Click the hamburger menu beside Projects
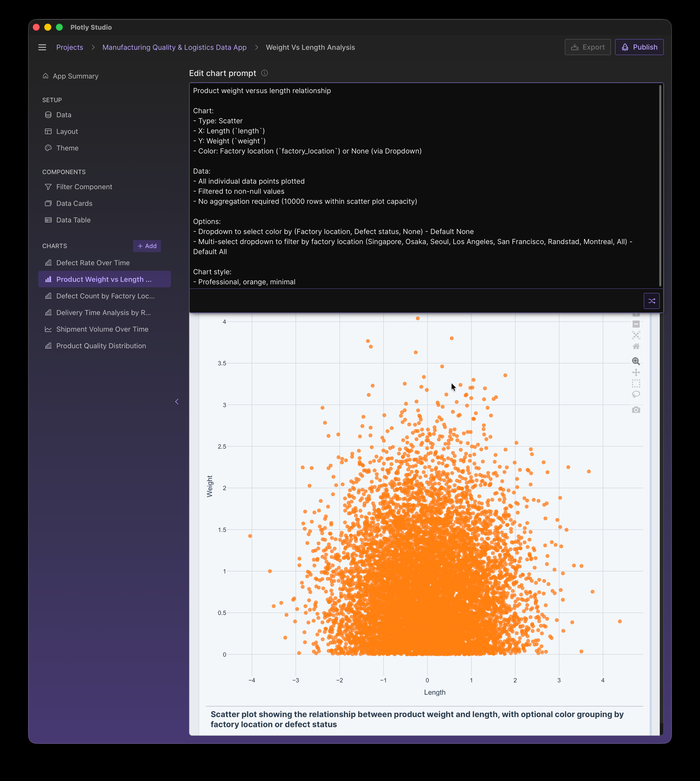 click(x=42, y=47)
